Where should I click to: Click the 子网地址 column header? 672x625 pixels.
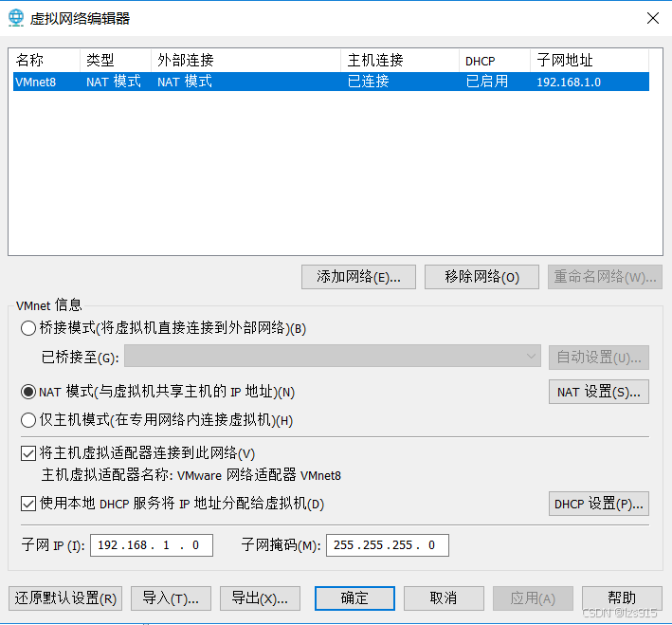[x=590, y=60]
